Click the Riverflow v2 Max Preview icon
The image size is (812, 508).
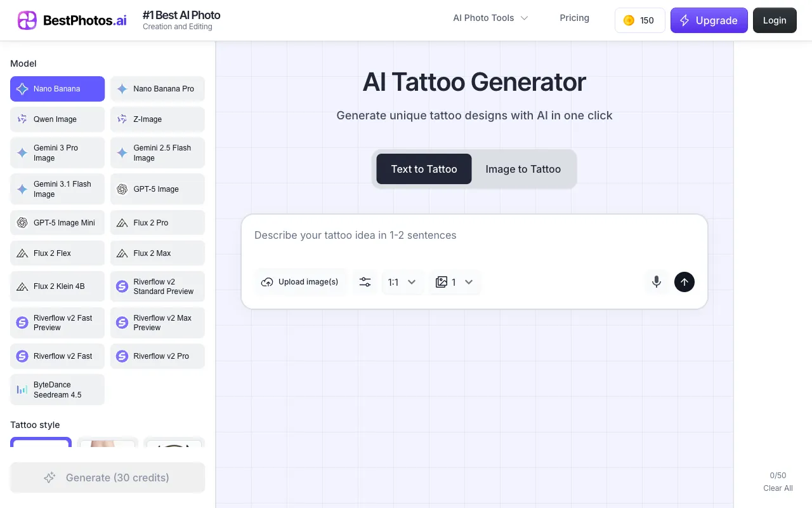click(122, 323)
